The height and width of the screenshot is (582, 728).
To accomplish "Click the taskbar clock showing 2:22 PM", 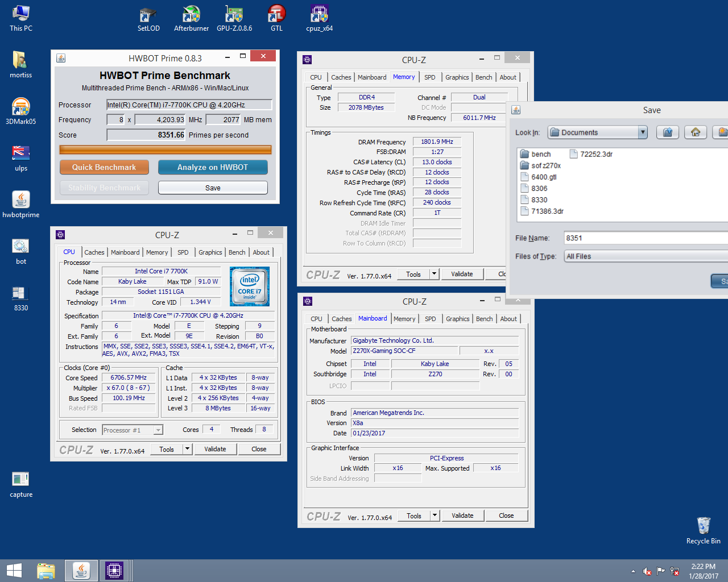I will pos(704,571).
